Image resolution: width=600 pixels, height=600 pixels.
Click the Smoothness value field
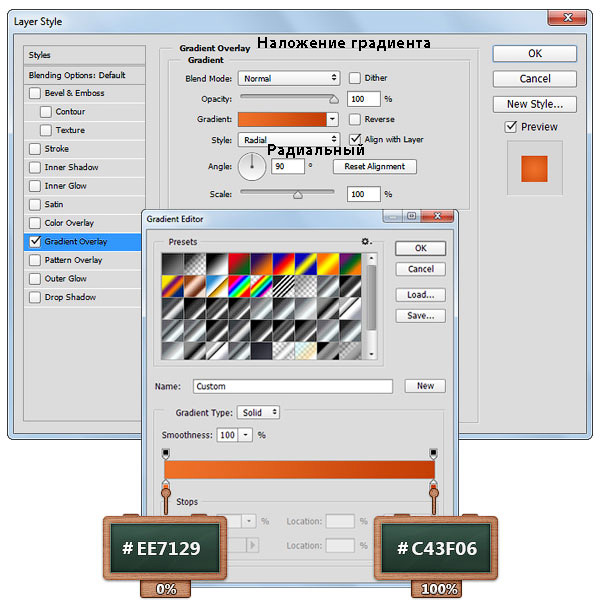tap(227, 435)
